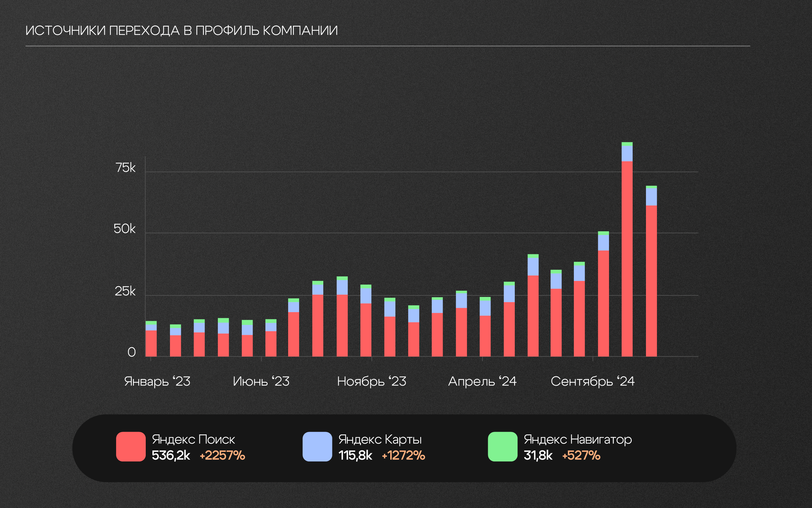The image size is (812, 508).
Task: Click the 536,2k total value
Action: tap(171, 456)
